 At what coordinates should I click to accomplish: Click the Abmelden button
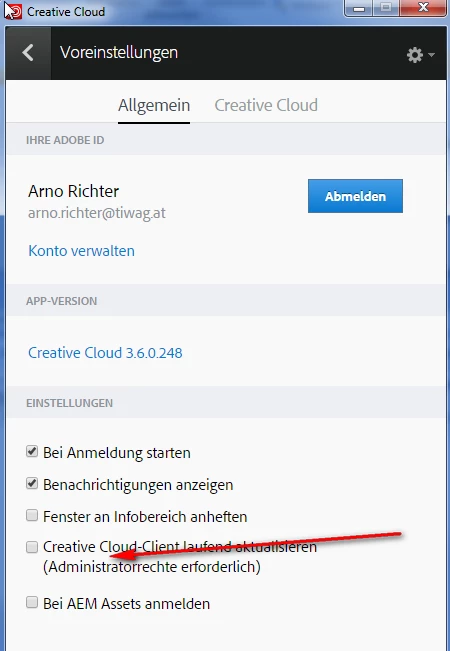[x=355, y=196]
